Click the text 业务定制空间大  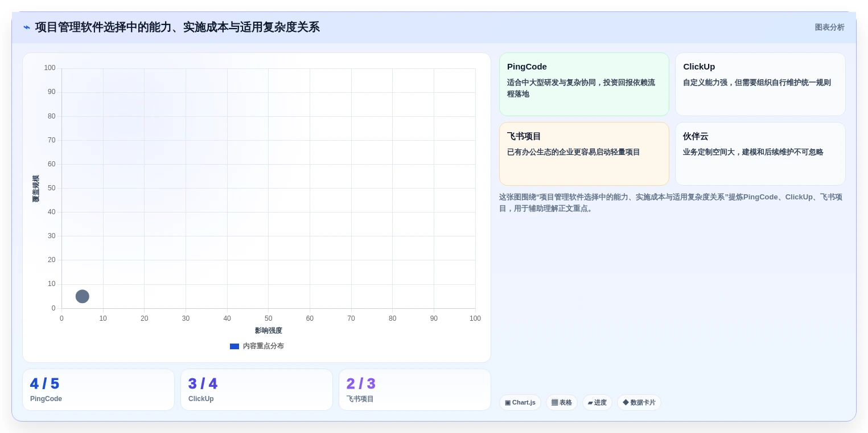click(x=709, y=152)
